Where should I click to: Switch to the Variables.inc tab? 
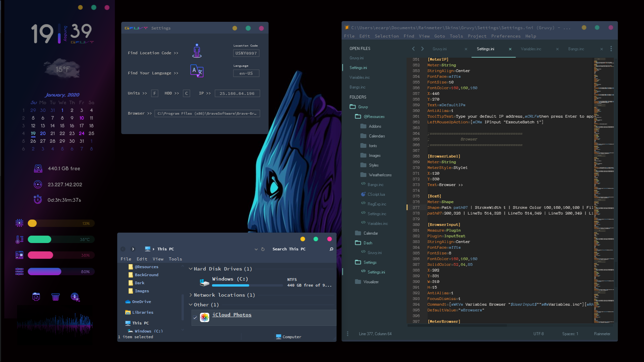pyautogui.click(x=531, y=49)
